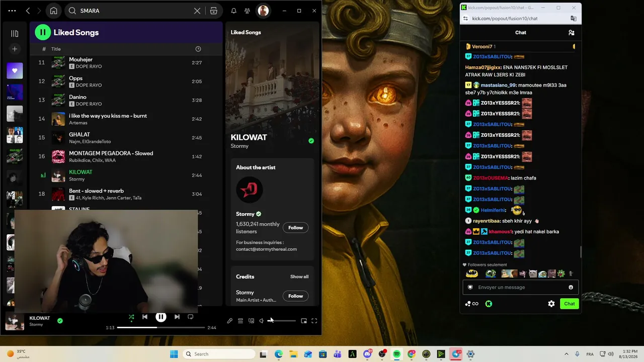Show the Kick chat user list

[572, 33]
